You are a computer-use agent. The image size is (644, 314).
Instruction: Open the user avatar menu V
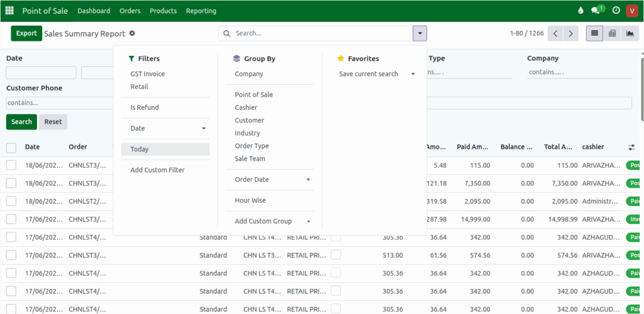[631, 11]
